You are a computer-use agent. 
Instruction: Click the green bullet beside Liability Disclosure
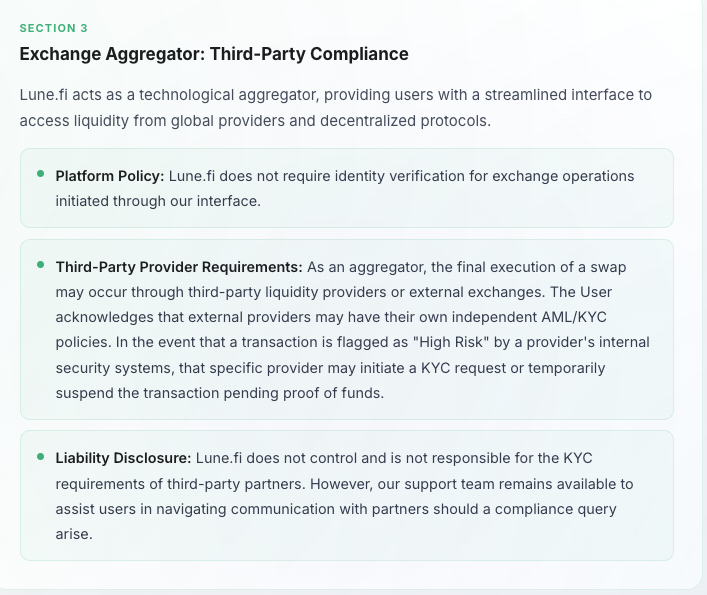click(41, 457)
